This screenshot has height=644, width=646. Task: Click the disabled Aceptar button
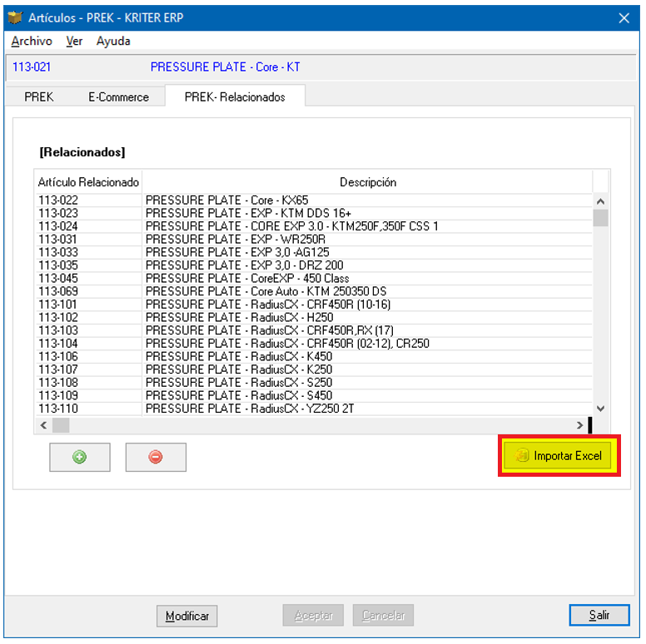pos(313,615)
